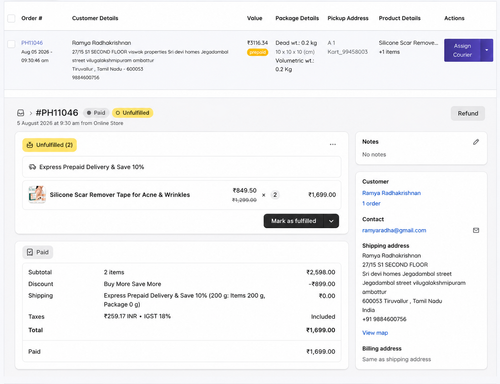Image resolution: width=500 pixels, height=384 pixels.
Task: Click Assign Courier button
Action: pyautogui.click(x=462, y=50)
